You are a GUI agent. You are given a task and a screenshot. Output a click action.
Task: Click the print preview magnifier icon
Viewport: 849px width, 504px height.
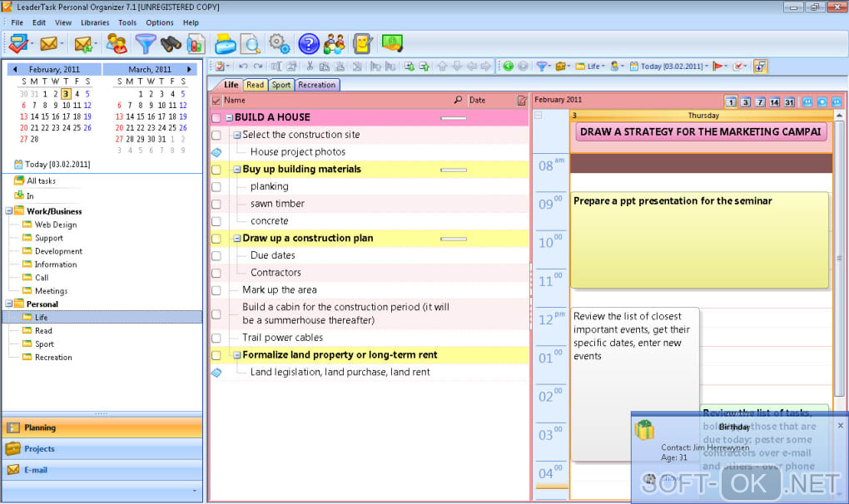click(x=251, y=44)
